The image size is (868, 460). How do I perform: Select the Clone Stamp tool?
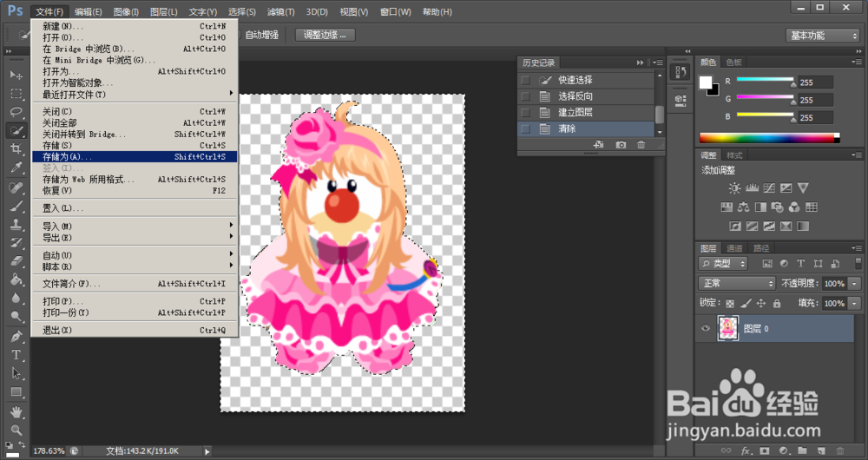coord(16,225)
